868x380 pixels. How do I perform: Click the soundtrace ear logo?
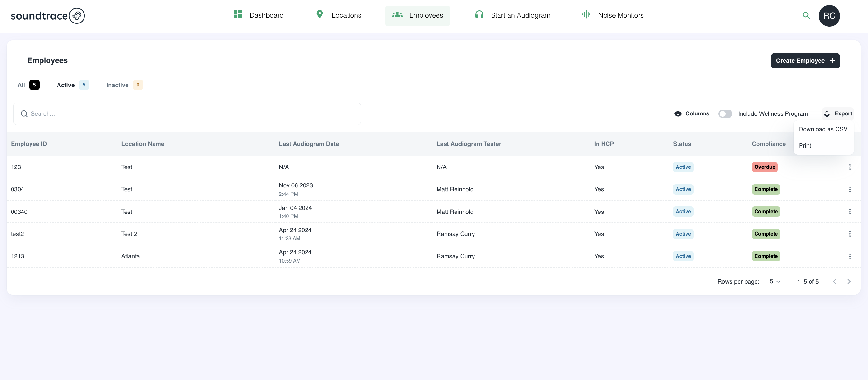pos(77,16)
